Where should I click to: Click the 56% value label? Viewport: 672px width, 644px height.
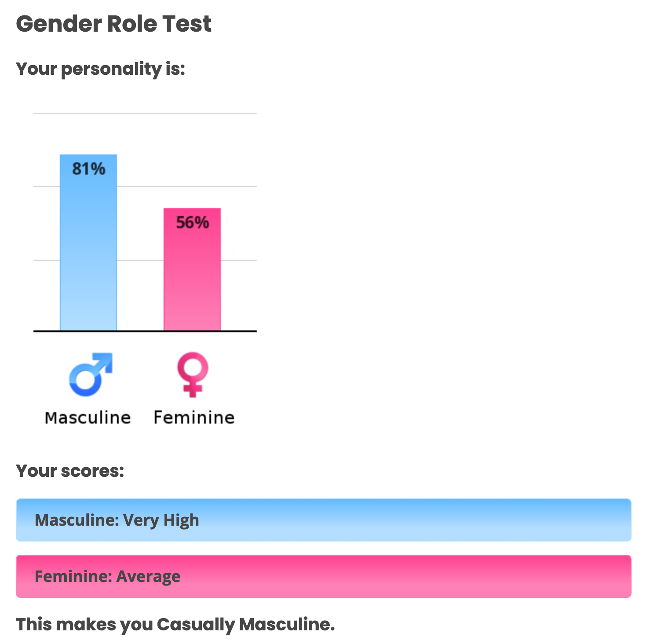pyautogui.click(x=193, y=223)
